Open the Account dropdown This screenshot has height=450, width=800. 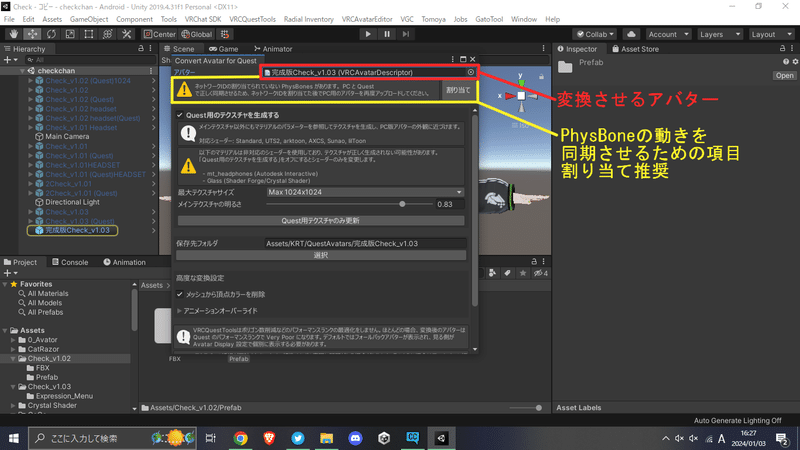(668, 34)
